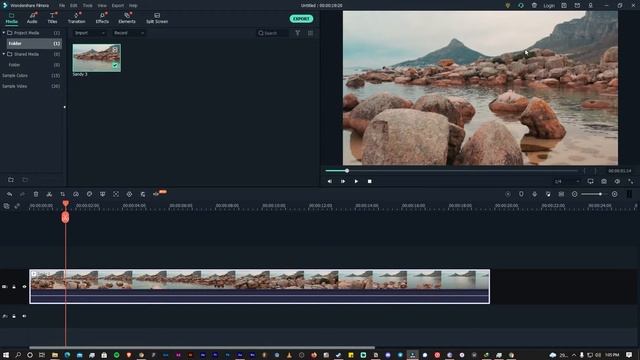Open the Help menu
The height and width of the screenshot is (360, 640).
tap(133, 6)
